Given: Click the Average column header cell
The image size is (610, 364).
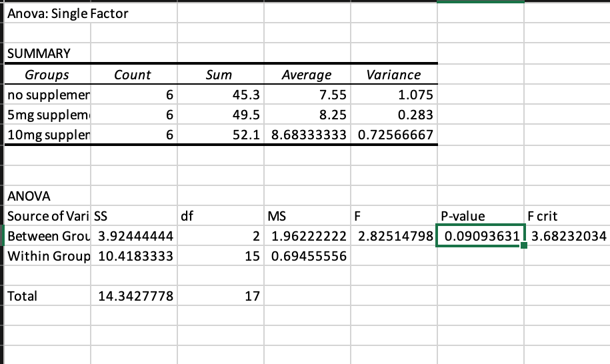Looking at the screenshot, I should (307, 74).
